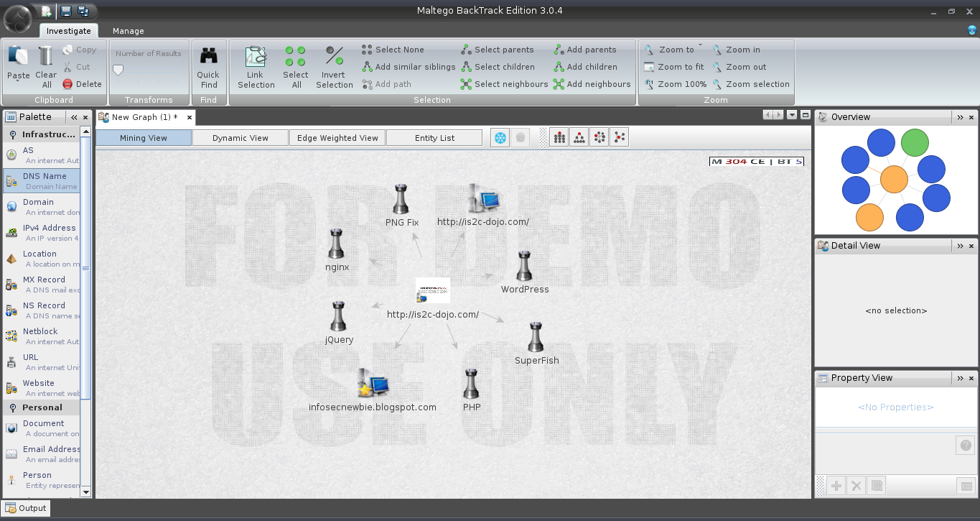The height and width of the screenshot is (521, 980).
Task: Click the Save All icon
Action: 83,11
